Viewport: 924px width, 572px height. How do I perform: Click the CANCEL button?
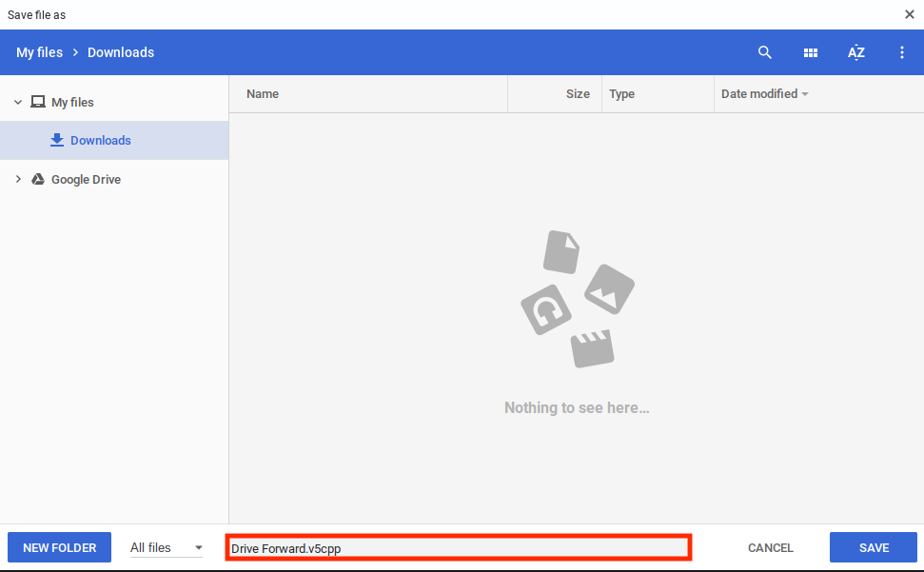(770, 547)
